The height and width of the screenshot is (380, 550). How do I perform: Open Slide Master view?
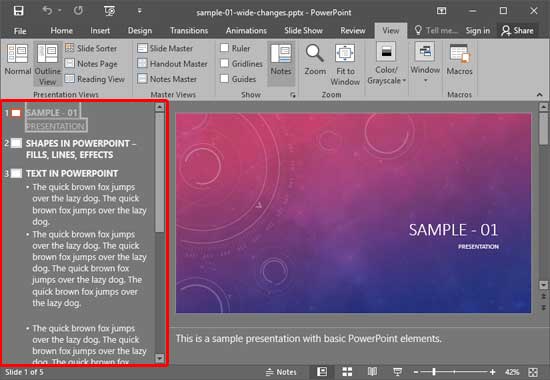tap(165, 48)
